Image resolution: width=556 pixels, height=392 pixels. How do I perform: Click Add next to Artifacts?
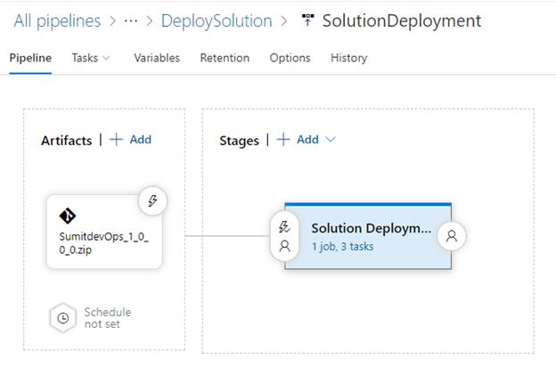[141, 139]
